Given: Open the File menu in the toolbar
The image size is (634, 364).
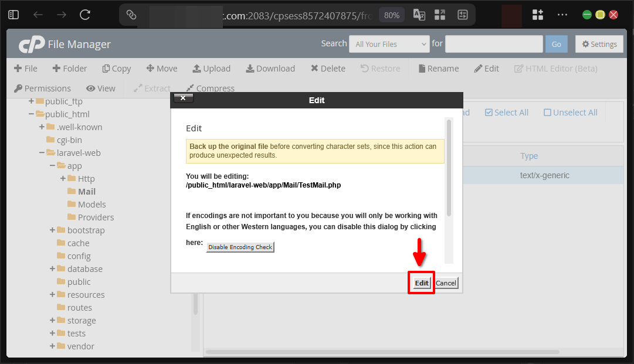Looking at the screenshot, I should [25, 69].
